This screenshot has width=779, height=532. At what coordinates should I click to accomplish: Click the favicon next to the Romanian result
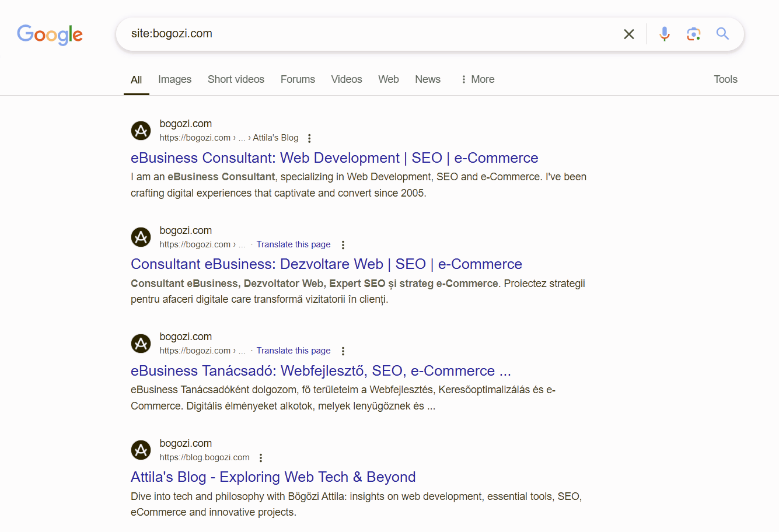point(141,237)
